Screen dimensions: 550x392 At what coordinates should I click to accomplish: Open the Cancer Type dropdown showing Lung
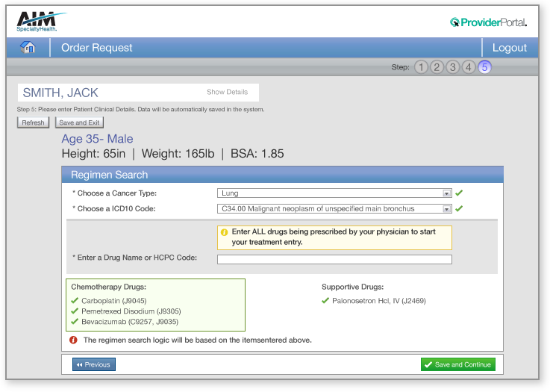coord(334,193)
